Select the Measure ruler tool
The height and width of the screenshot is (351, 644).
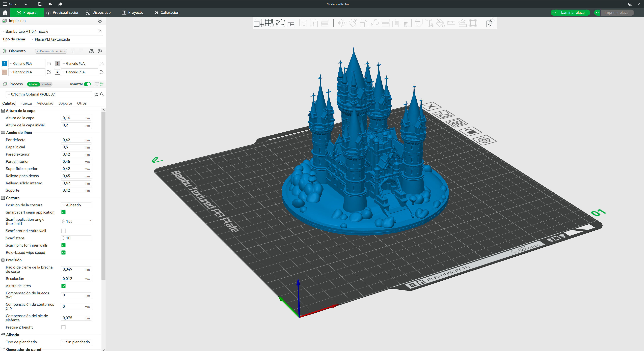(x=451, y=23)
